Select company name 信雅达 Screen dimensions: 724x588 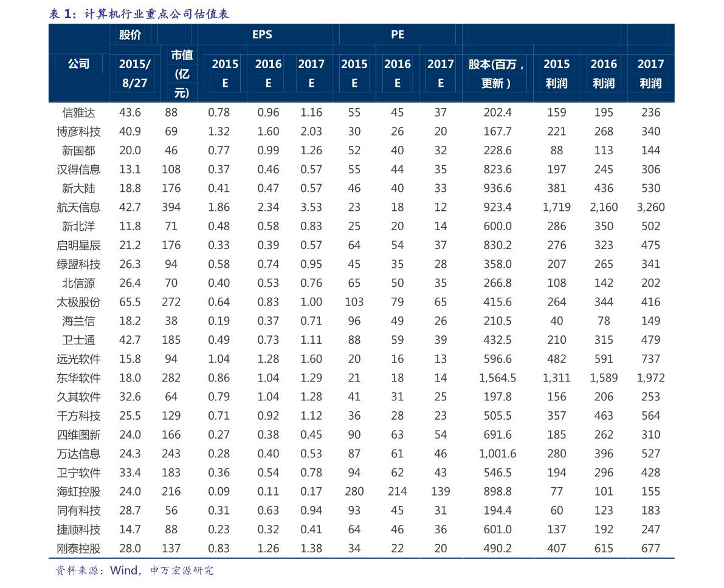click(x=78, y=112)
